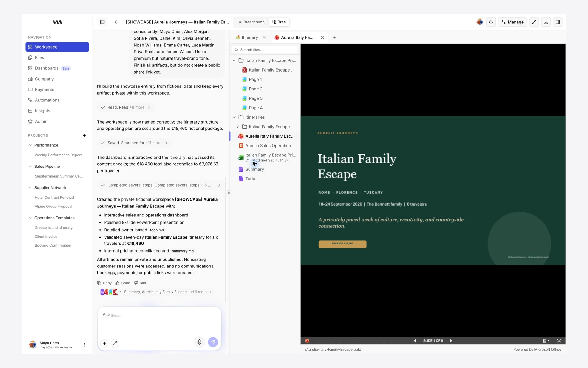The image size is (588, 368).
Task: Expand 'Saved, Searched for +11 more' steps
Action: [134, 143]
